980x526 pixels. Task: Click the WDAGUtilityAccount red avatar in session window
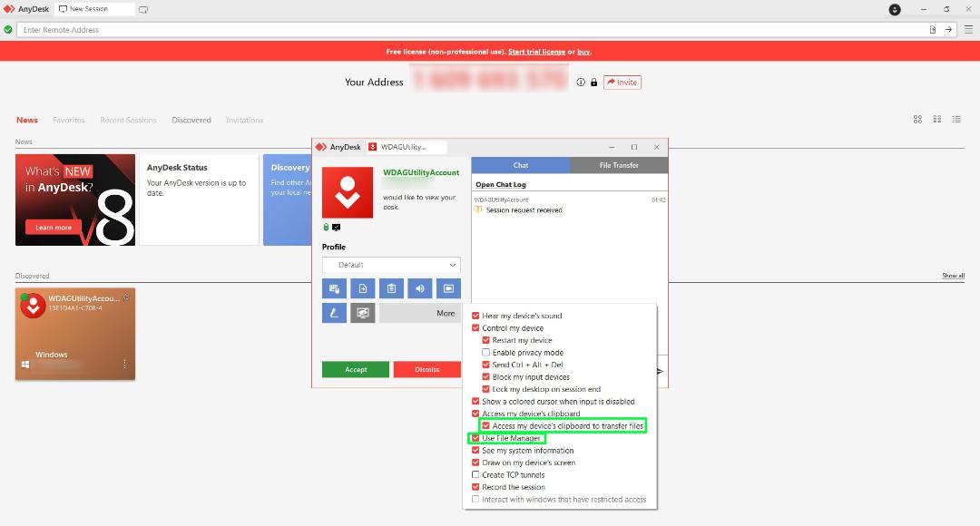click(x=348, y=192)
